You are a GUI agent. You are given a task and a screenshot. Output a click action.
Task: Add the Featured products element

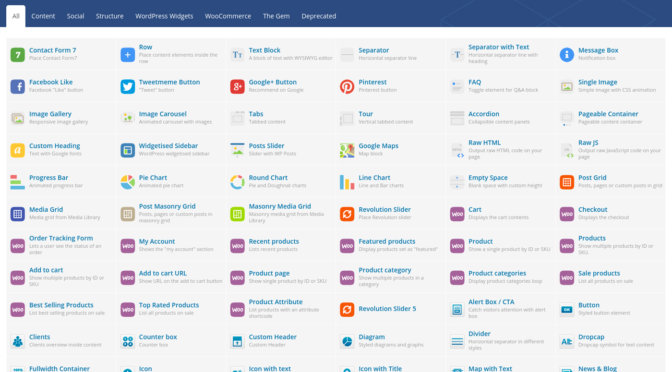390,246
